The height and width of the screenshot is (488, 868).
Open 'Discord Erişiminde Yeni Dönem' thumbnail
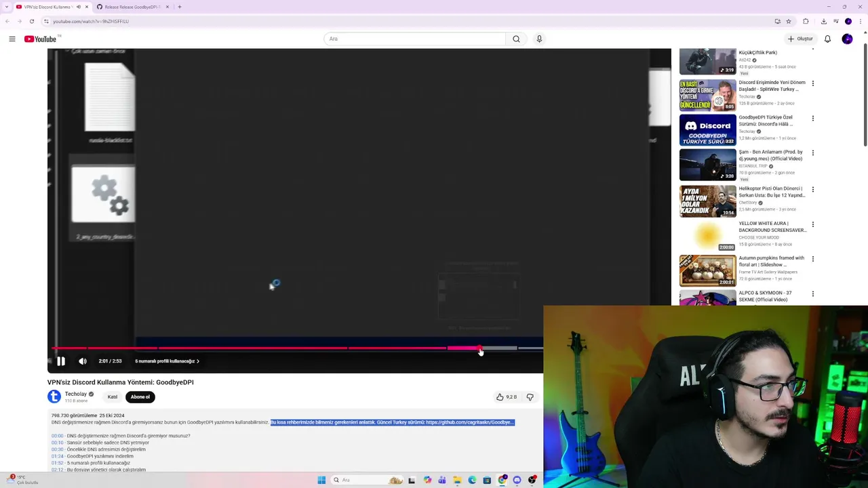tap(707, 95)
